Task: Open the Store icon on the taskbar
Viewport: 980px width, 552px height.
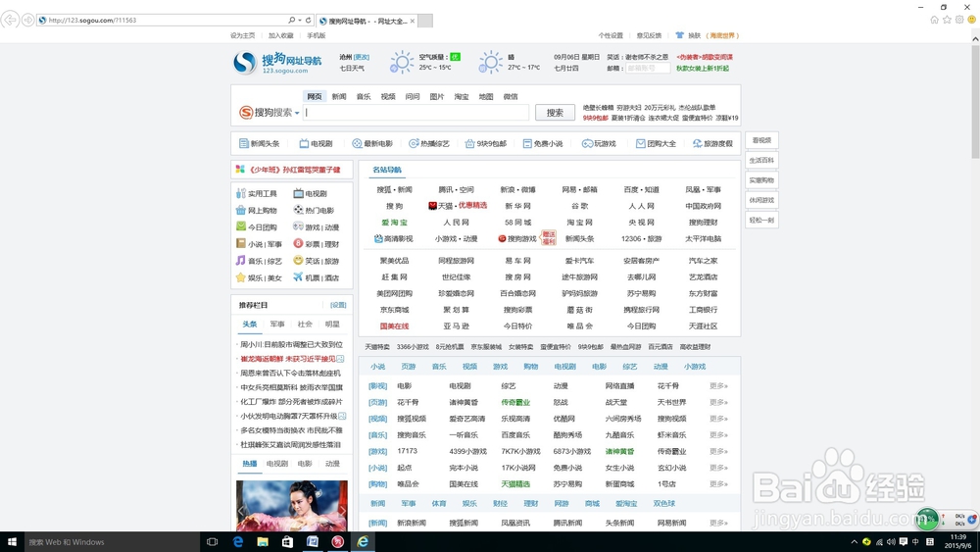Action: 287,542
